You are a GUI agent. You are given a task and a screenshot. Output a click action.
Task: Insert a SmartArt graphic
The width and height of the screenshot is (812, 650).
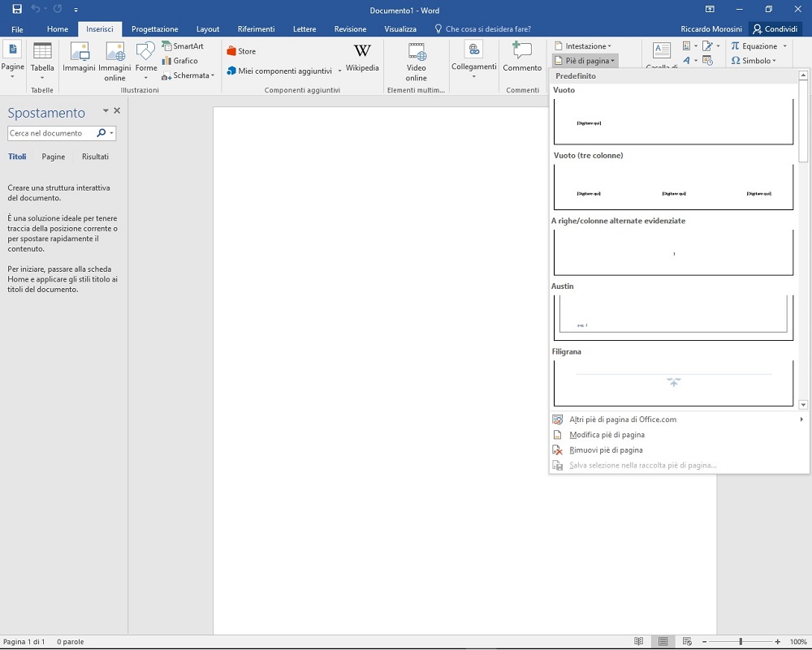(x=182, y=46)
